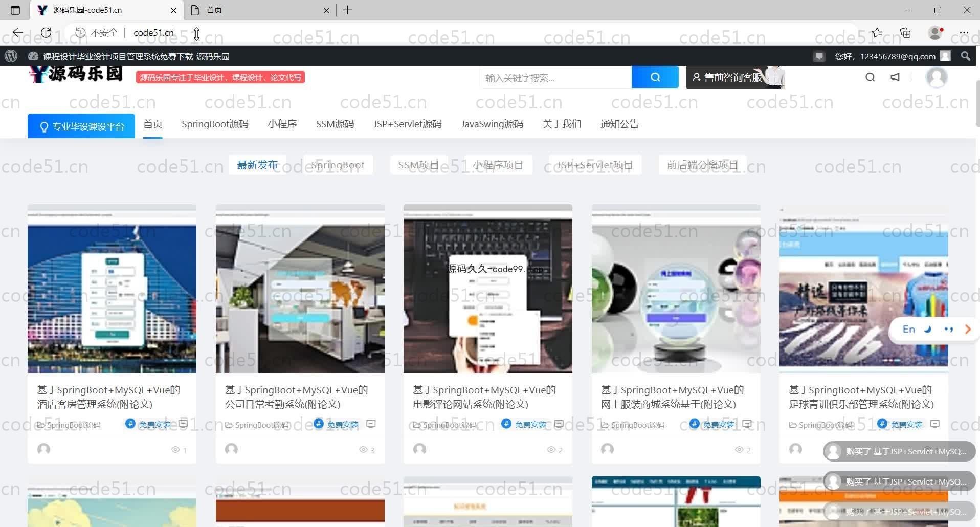
Task: Open the 酒店客房管理系统 thumbnail image
Action: (112, 289)
